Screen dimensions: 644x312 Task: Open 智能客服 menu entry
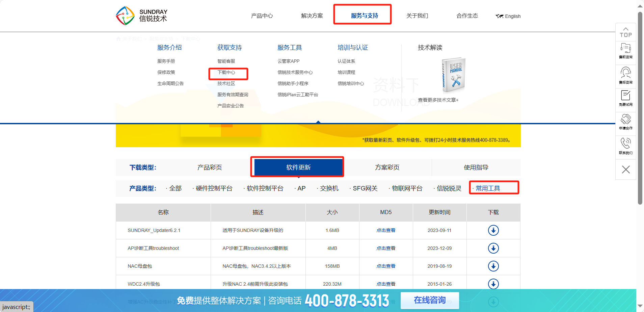(226, 61)
